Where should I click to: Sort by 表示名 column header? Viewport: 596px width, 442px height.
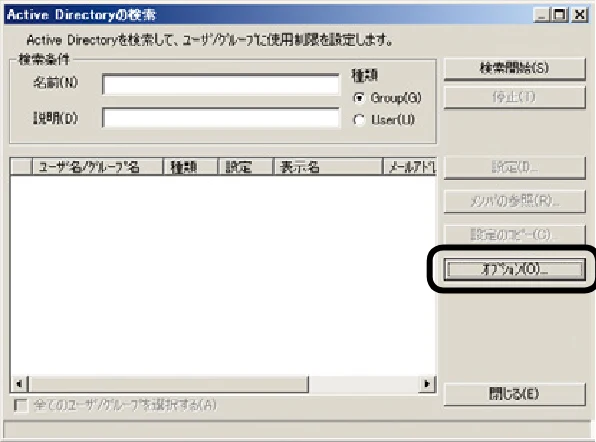[328, 167]
